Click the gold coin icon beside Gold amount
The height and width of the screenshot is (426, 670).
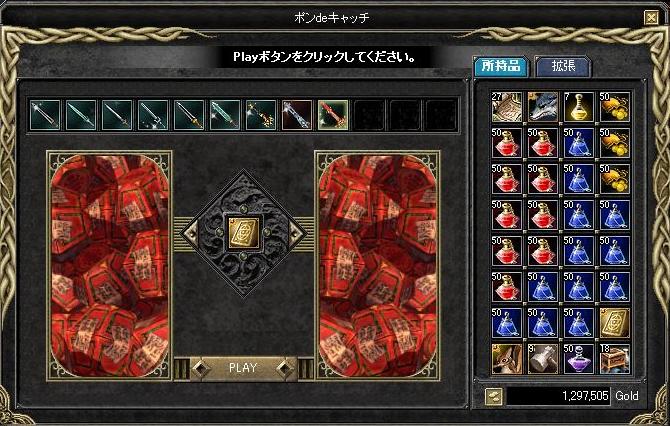point(494,396)
